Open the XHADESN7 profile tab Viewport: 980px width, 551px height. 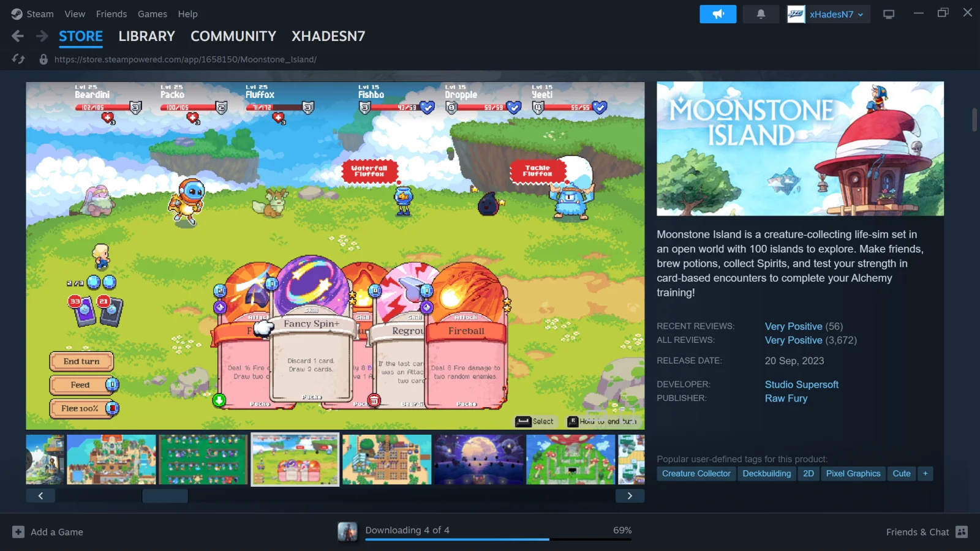pos(328,36)
